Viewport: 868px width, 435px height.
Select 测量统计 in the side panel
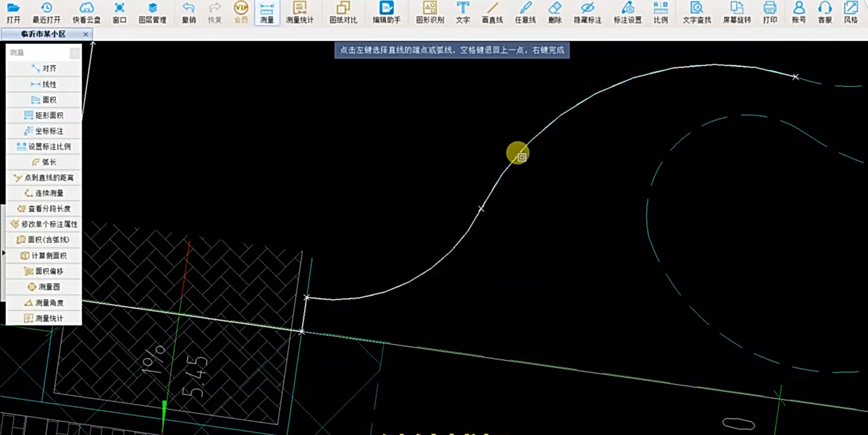(x=44, y=318)
